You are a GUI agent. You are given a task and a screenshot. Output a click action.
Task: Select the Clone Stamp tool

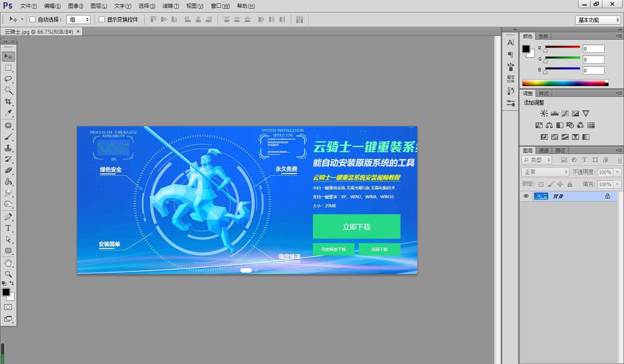pos(8,148)
